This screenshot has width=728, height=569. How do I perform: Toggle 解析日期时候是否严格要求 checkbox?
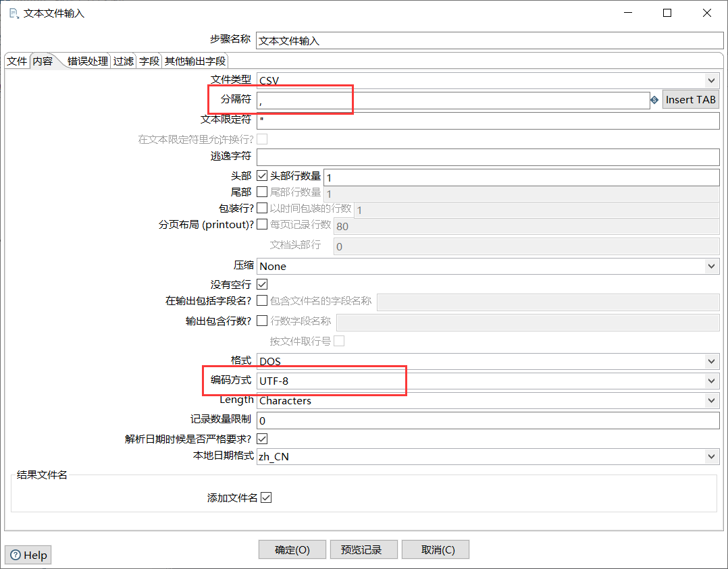(x=262, y=439)
